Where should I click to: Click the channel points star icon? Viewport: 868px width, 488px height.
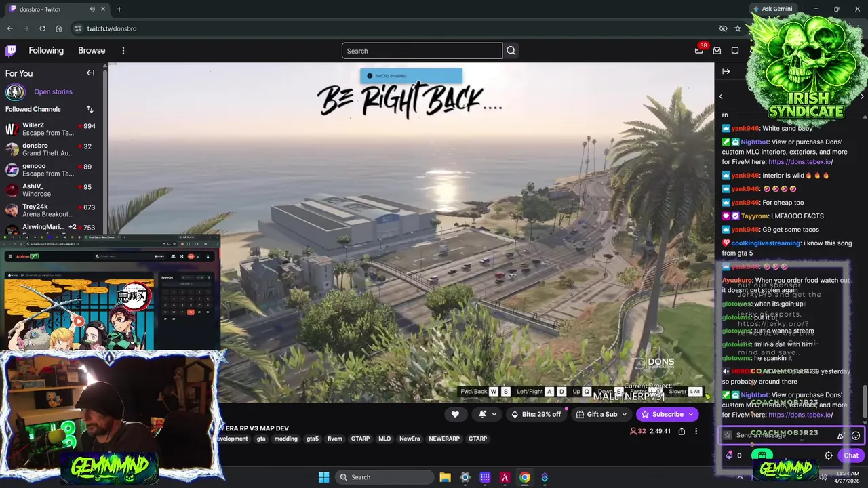[x=728, y=435]
